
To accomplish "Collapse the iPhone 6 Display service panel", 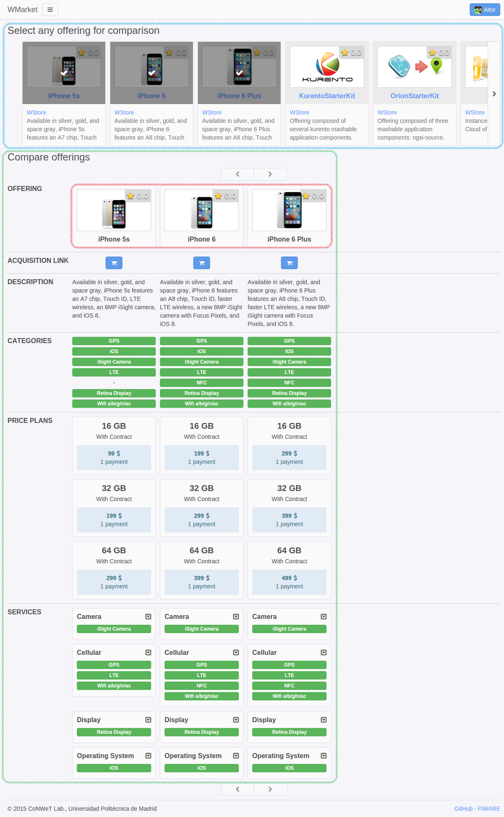I will (x=236, y=720).
